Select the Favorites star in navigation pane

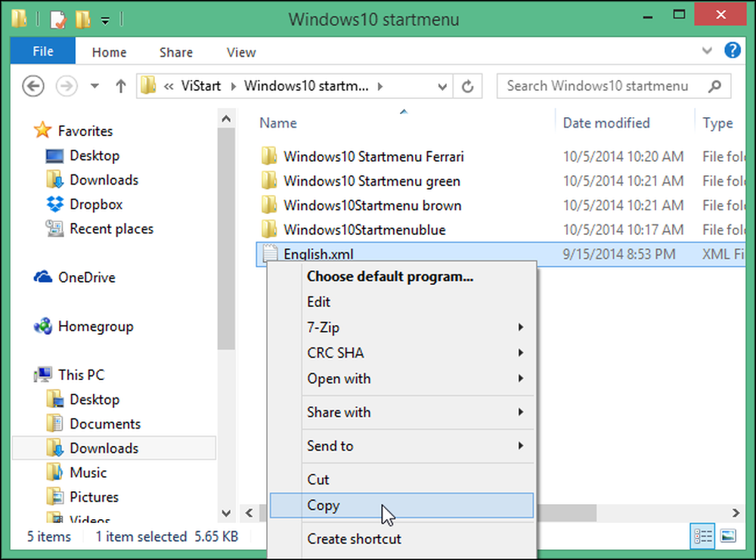click(x=43, y=130)
